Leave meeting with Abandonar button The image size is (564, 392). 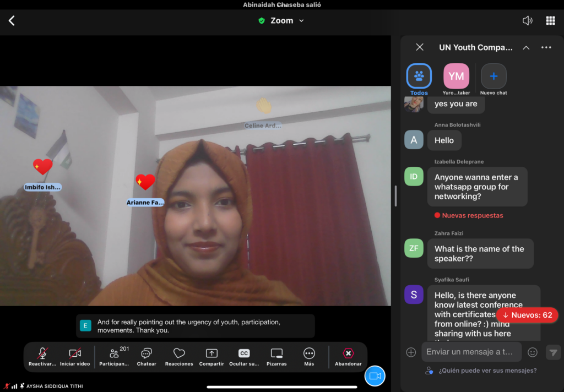click(x=348, y=356)
